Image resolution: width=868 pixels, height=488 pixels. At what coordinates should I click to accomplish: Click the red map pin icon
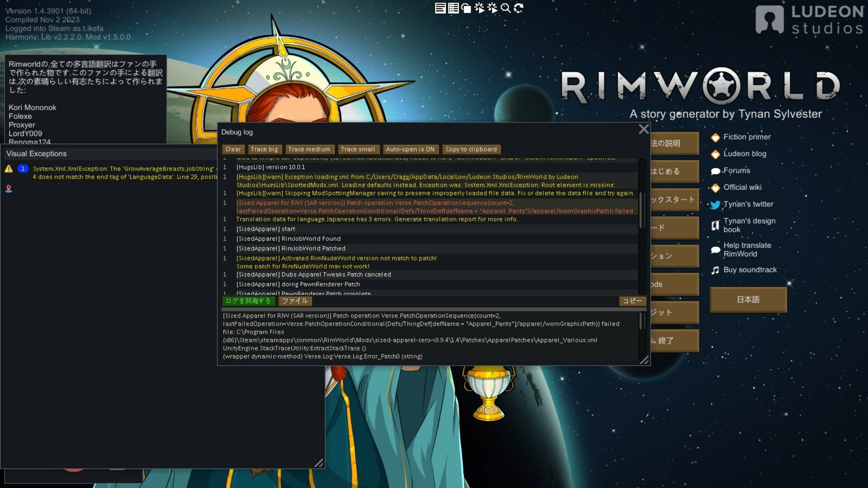pyautogui.click(x=9, y=188)
